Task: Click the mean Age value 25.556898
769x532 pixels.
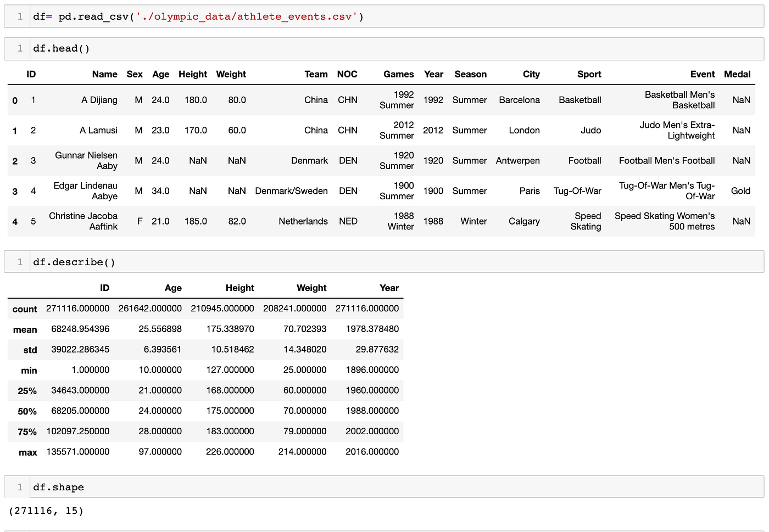Action: coord(160,329)
